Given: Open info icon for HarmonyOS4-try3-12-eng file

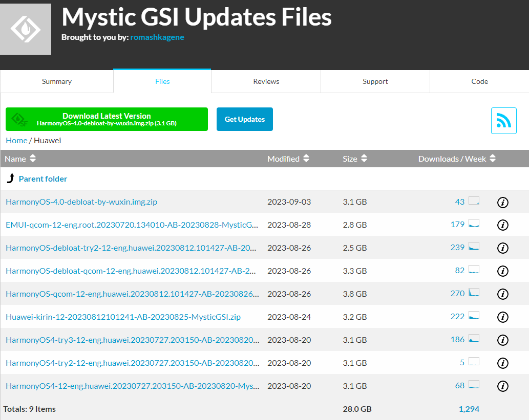Looking at the screenshot, I should [x=502, y=340].
